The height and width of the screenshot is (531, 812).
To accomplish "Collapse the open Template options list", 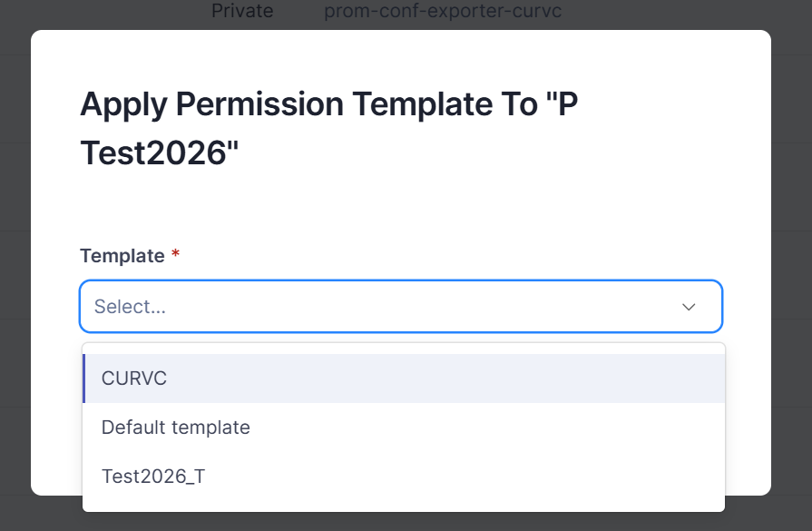I will [x=689, y=307].
